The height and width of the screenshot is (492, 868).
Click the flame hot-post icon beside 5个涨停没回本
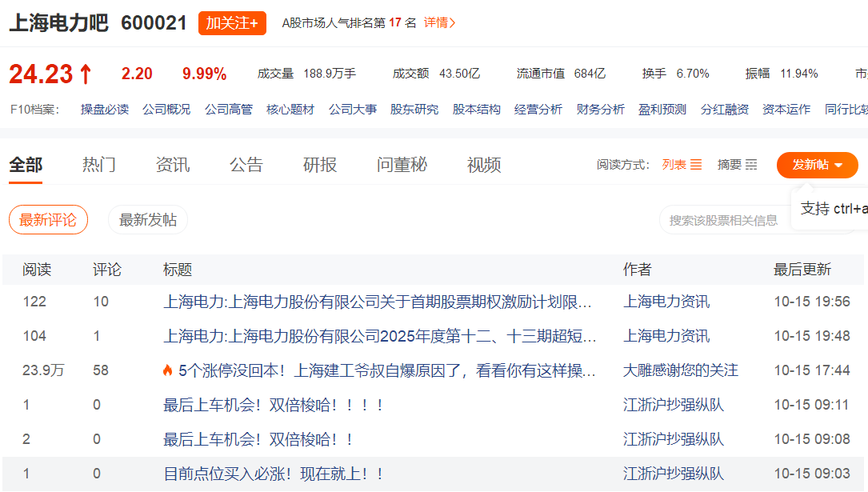(x=168, y=370)
